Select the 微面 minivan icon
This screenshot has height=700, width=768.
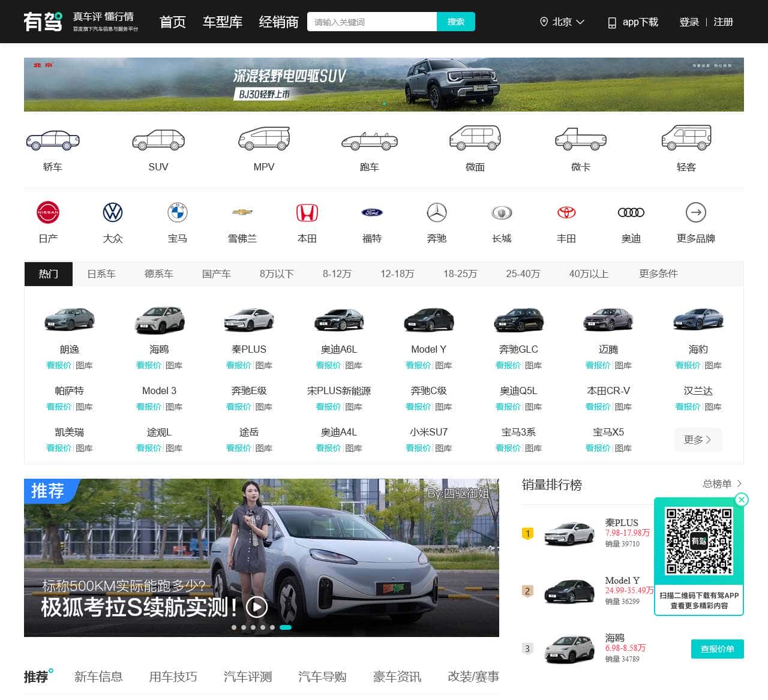tap(475, 138)
